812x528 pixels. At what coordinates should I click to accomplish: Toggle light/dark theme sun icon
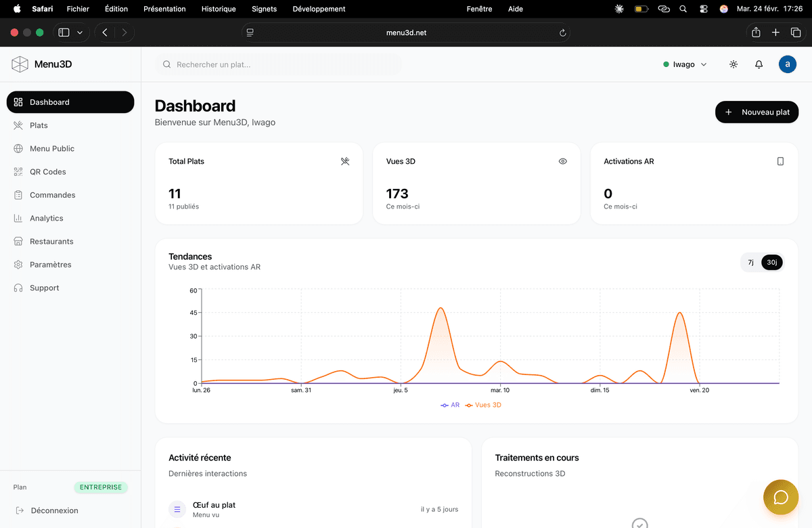734,64
